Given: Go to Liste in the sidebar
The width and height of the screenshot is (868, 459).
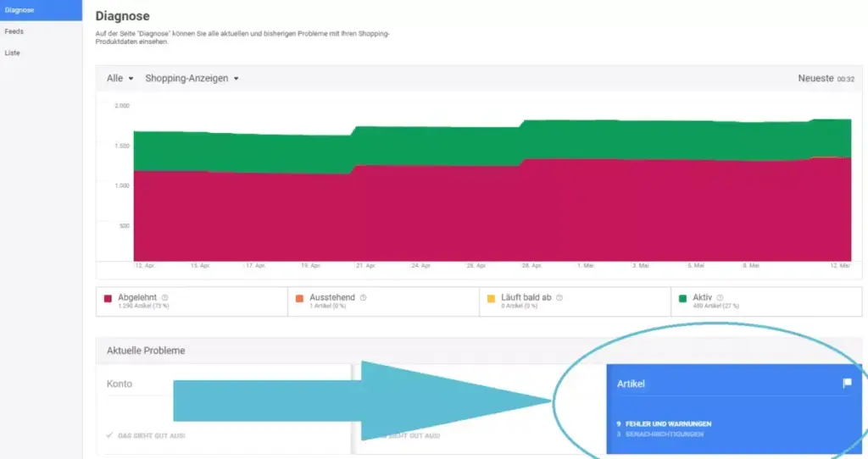Looking at the screenshot, I should click(13, 53).
